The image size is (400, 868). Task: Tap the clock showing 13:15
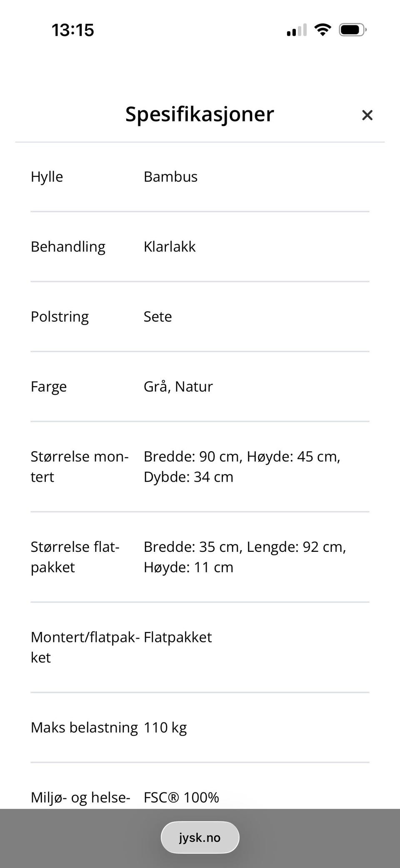click(72, 29)
